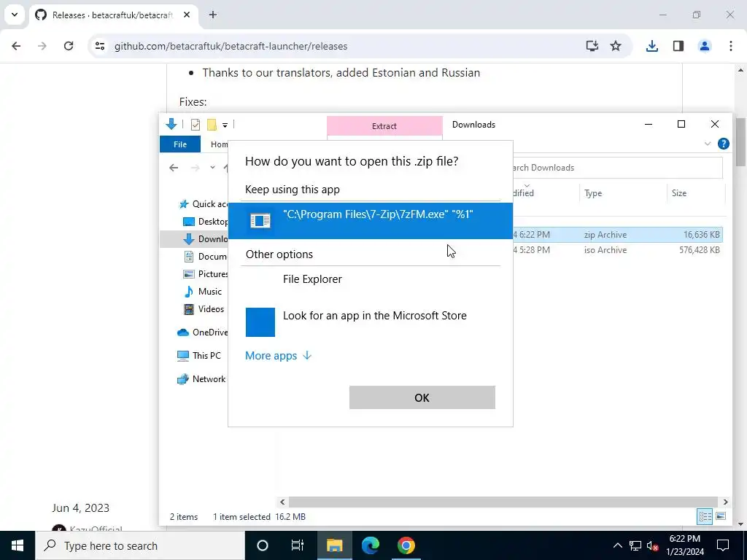The image size is (747, 560).
Task: Toggle Chrome side panel
Action: tap(678, 46)
